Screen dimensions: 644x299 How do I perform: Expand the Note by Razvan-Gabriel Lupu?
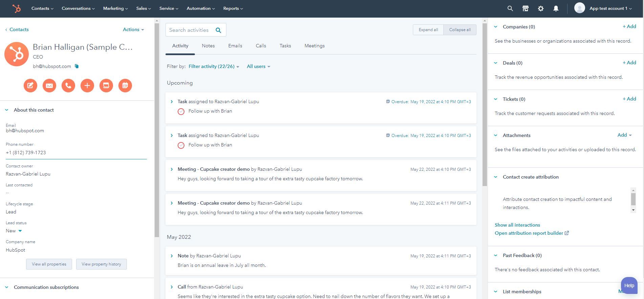point(172,256)
